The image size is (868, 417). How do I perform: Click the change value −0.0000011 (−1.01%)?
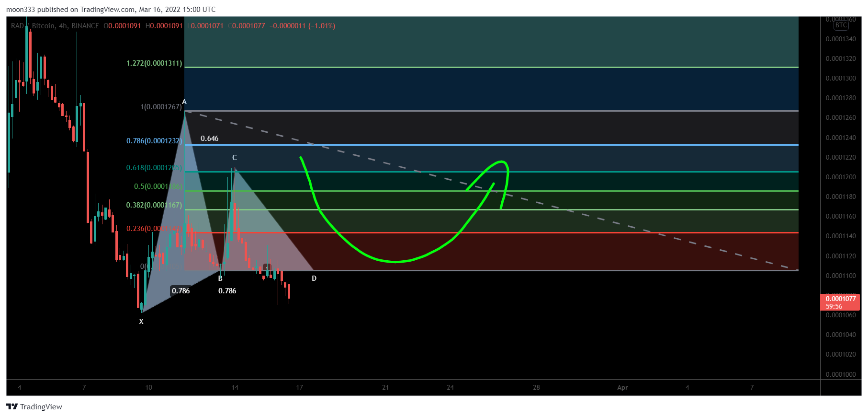coord(302,26)
